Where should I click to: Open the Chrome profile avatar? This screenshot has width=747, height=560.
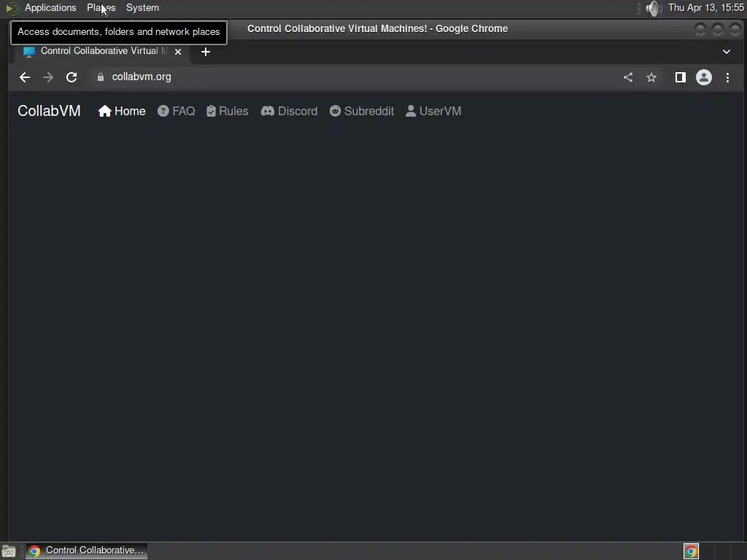pyautogui.click(x=704, y=77)
